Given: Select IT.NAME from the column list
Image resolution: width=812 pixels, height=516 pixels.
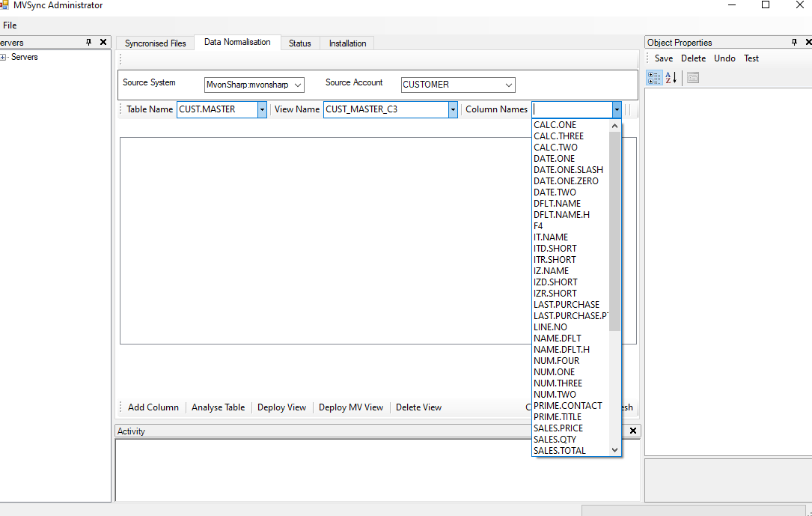Looking at the screenshot, I should coord(571,237).
